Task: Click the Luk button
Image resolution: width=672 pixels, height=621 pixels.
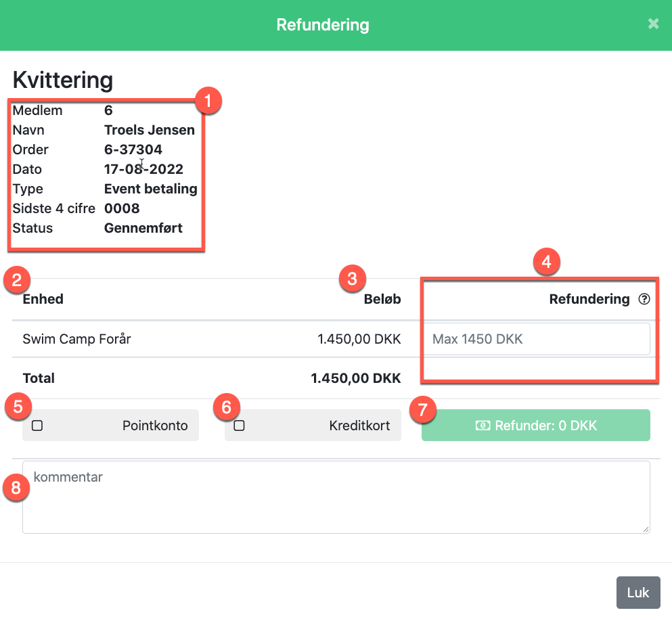Action: point(638,593)
